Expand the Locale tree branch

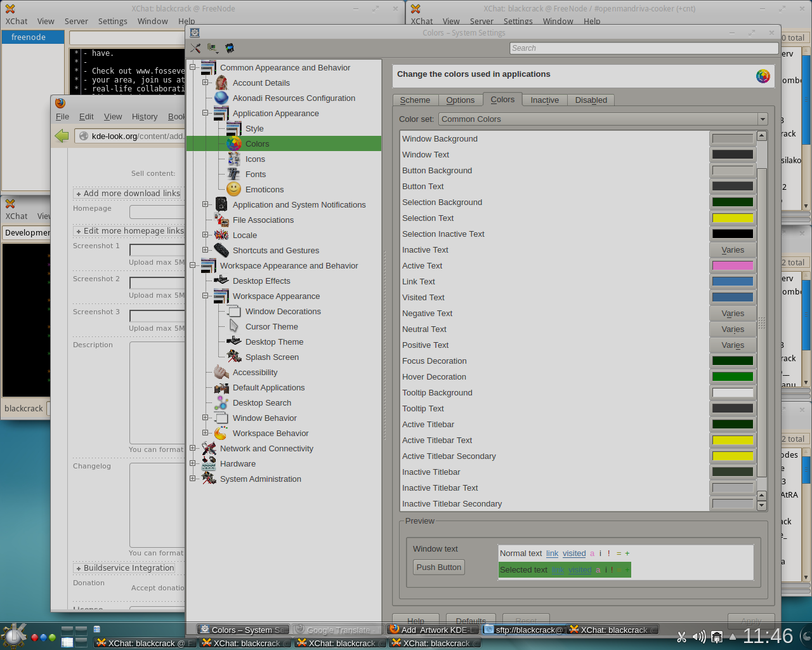205,235
